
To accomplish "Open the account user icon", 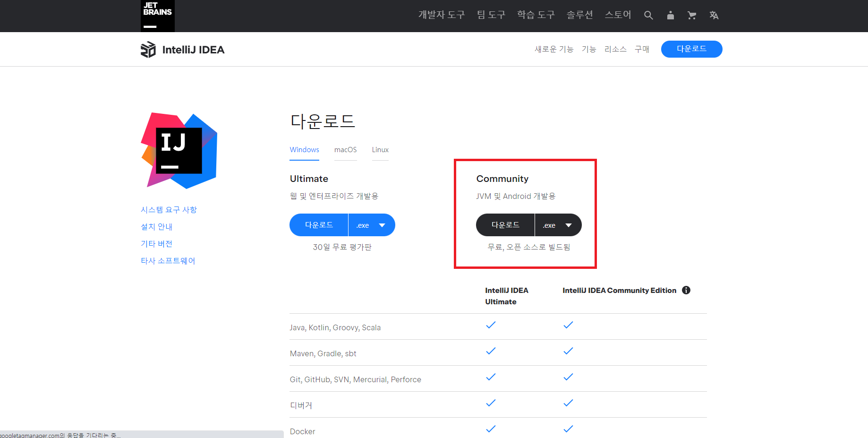I will pyautogui.click(x=670, y=15).
